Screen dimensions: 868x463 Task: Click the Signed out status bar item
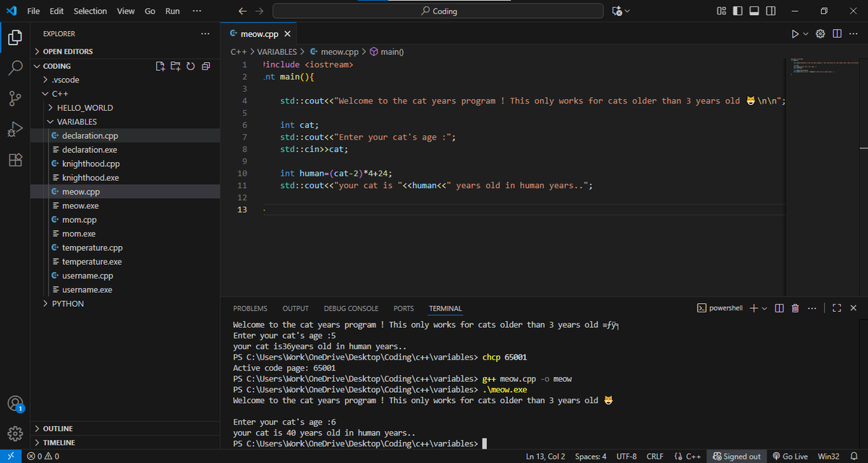pos(736,456)
